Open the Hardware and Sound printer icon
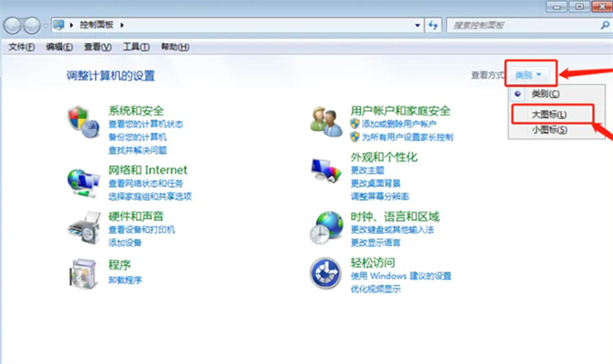The image size is (613, 364). point(84,227)
